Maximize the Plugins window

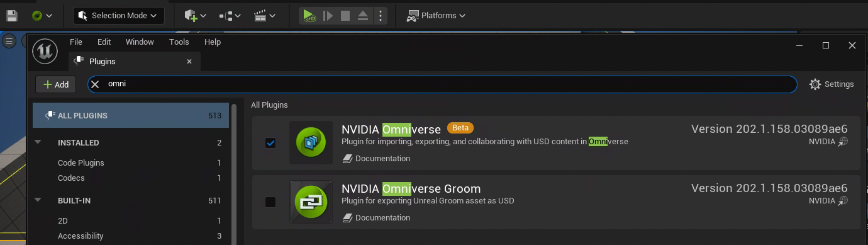pyautogui.click(x=826, y=45)
